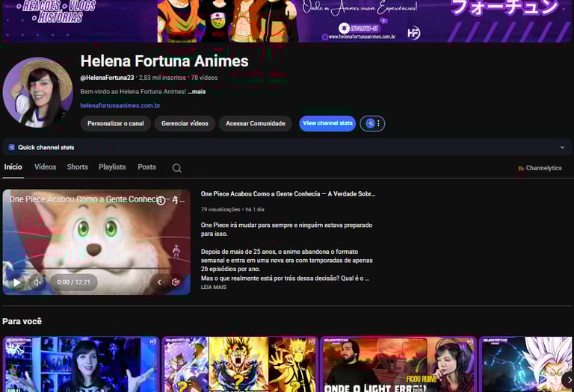Click the round blue extension icon
574x392 pixels.
(370, 124)
